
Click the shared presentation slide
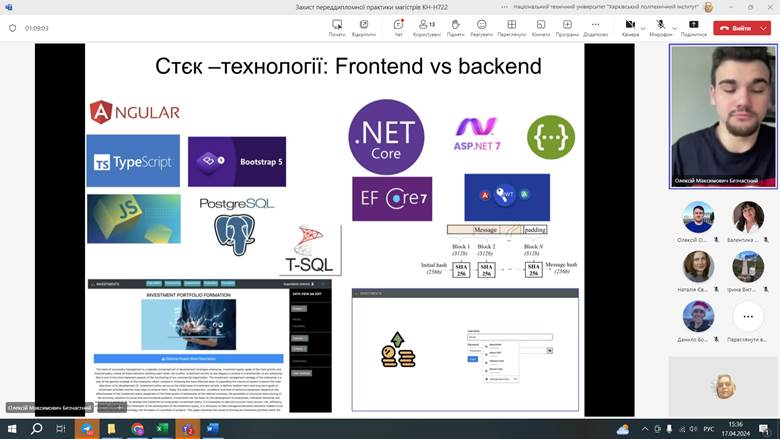pyautogui.click(x=334, y=230)
